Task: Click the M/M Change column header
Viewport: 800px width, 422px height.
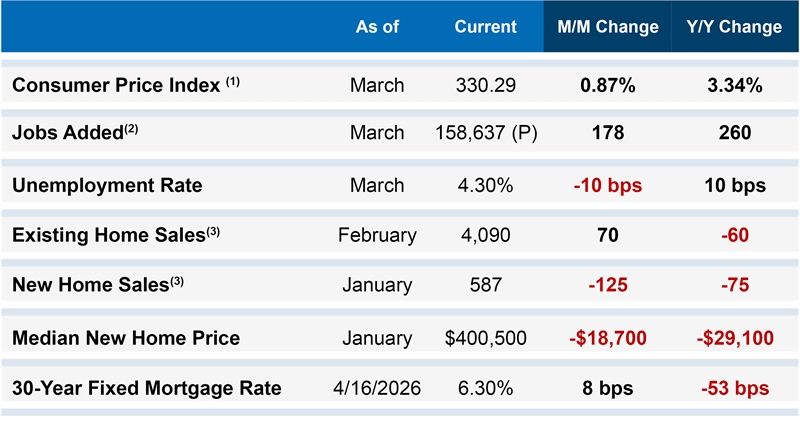Action: [608, 27]
